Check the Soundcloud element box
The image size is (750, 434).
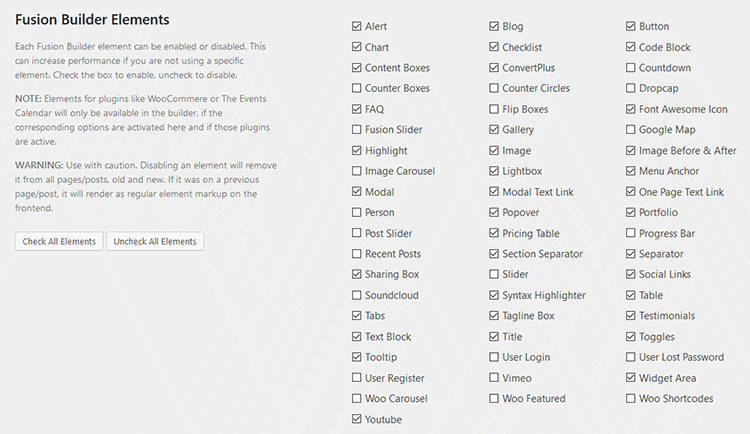356,295
